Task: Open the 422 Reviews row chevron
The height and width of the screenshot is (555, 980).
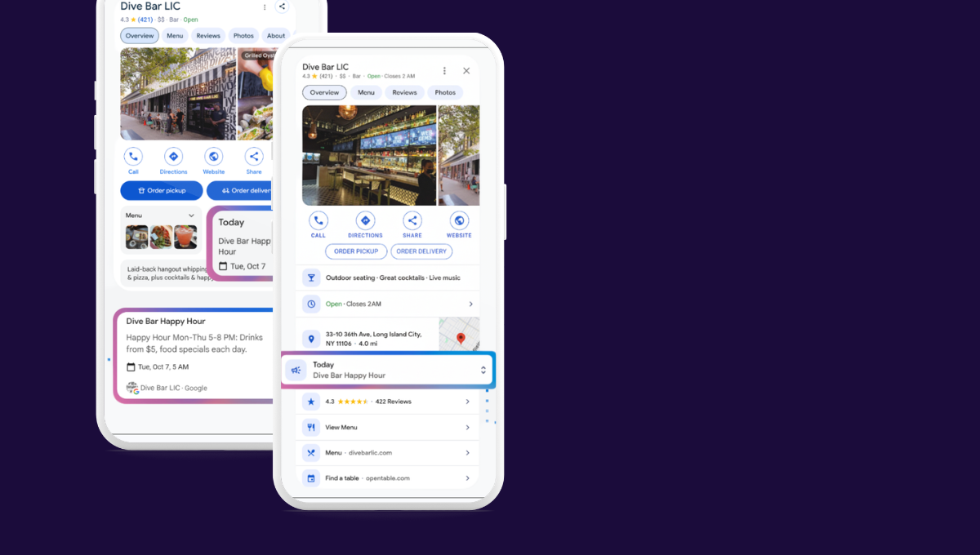Action: (x=468, y=402)
